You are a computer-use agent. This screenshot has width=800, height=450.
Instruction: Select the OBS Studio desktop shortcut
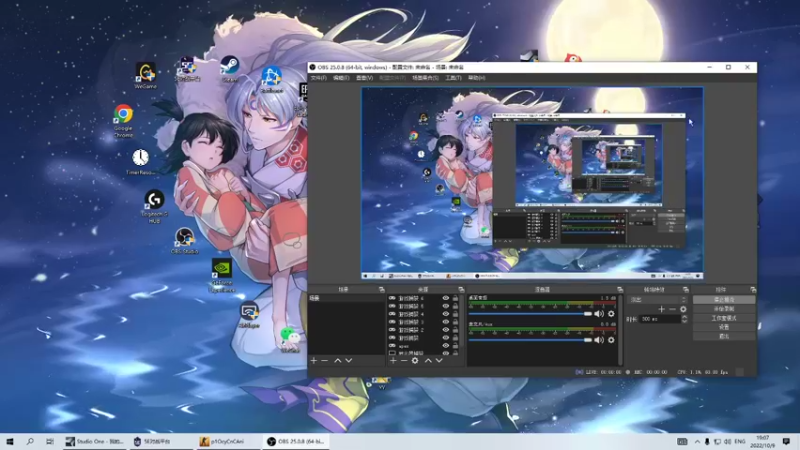click(x=184, y=241)
